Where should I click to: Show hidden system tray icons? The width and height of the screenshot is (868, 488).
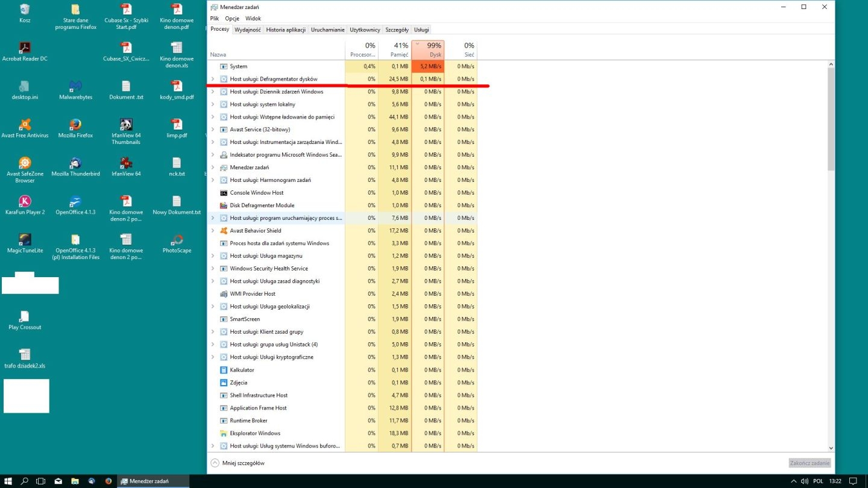tap(793, 481)
